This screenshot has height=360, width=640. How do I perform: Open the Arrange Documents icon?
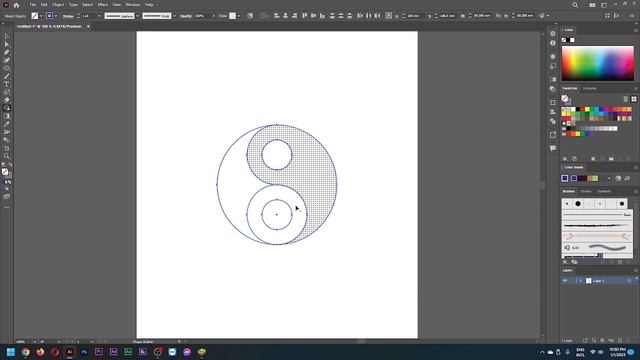click(592, 5)
